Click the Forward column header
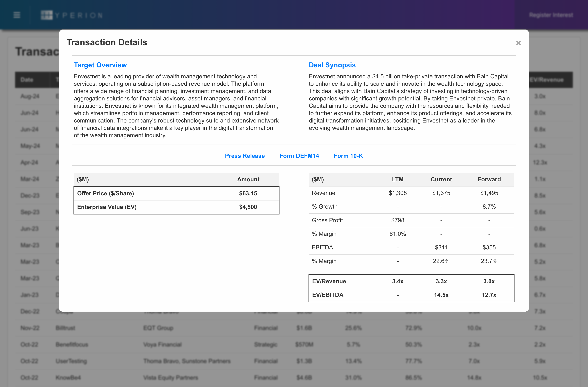This screenshot has width=588, height=387. (x=489, y=180)
